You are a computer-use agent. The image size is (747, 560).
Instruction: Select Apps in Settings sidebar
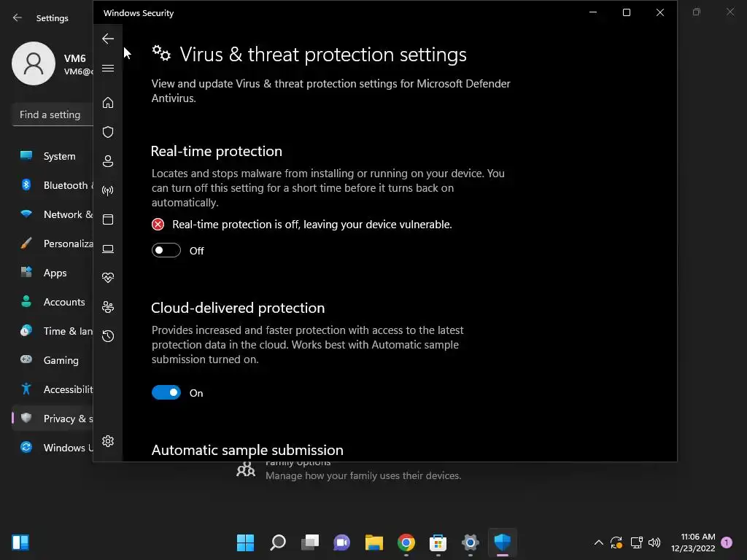[53, 273]
